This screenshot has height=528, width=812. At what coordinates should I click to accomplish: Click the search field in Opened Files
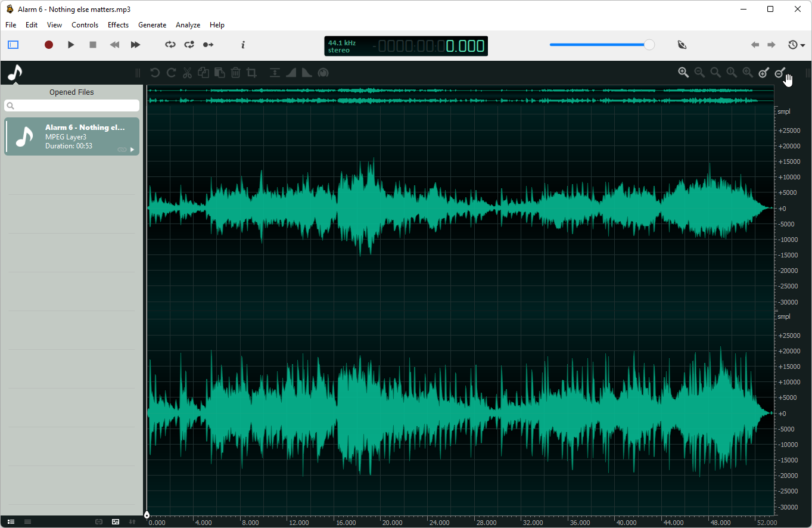coord(71,105)
